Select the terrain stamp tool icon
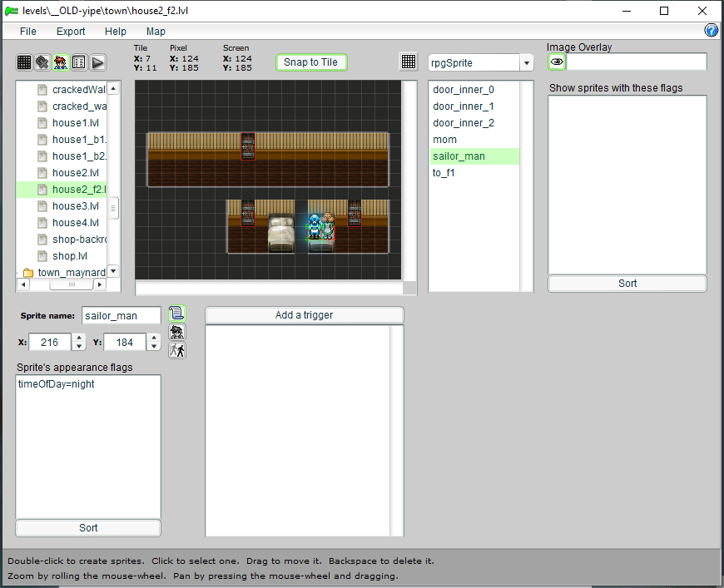The width and height of the screenshot is (724, 588). 42,62
